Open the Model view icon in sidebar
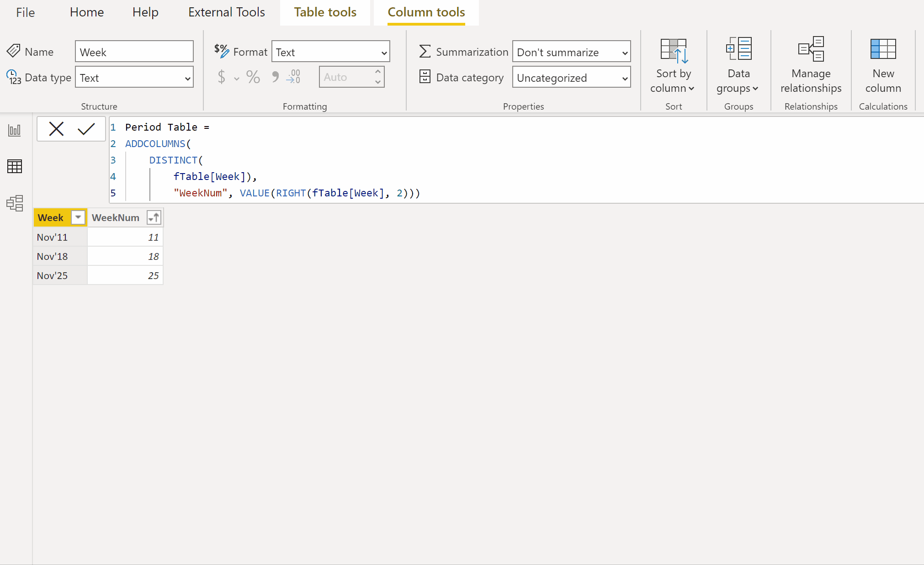This screenshot has height=565, width=924. point(15,203)
